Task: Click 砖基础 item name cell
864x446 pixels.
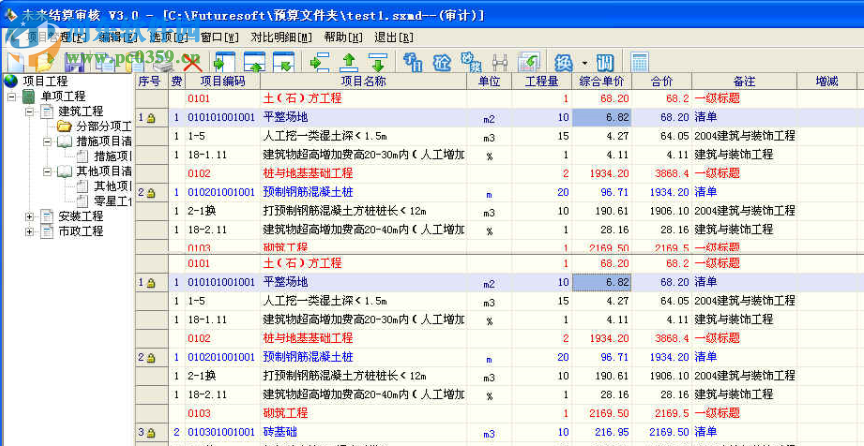Action: [364, 432]
